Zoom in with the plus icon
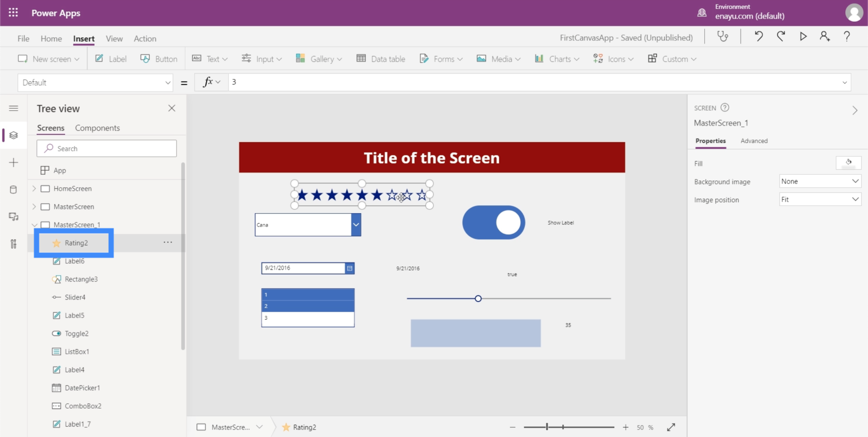Image resolution: width=868 pixels, height=437 pixels. pyautogui.click(x=626, y=427)
